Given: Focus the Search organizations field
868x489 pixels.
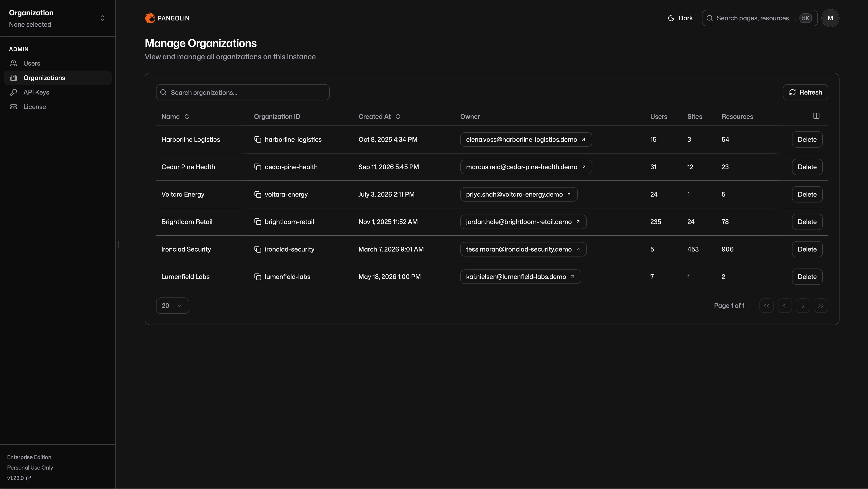Looking at the screenshot, I should tap(243, 92).
